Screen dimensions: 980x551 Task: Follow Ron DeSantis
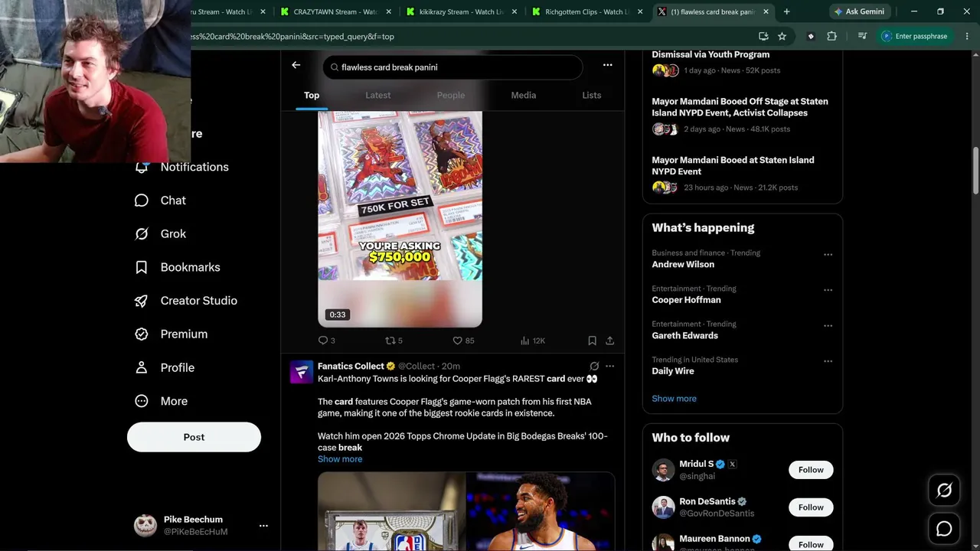(x=811, y=507)
